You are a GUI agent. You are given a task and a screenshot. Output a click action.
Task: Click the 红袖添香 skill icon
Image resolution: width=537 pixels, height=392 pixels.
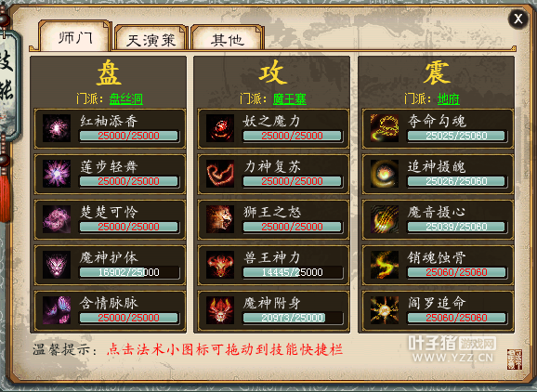[57, 128]
